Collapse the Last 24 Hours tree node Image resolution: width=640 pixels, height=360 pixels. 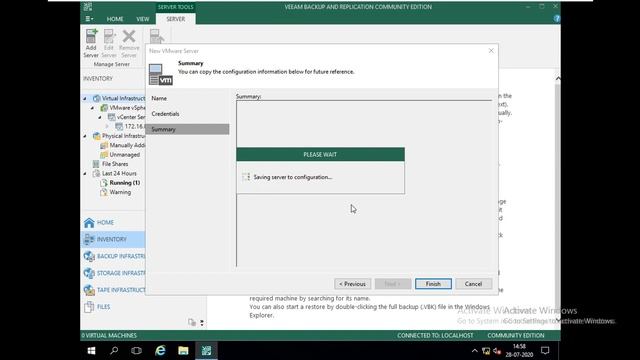pyautogui.click(x=85, y=173)
